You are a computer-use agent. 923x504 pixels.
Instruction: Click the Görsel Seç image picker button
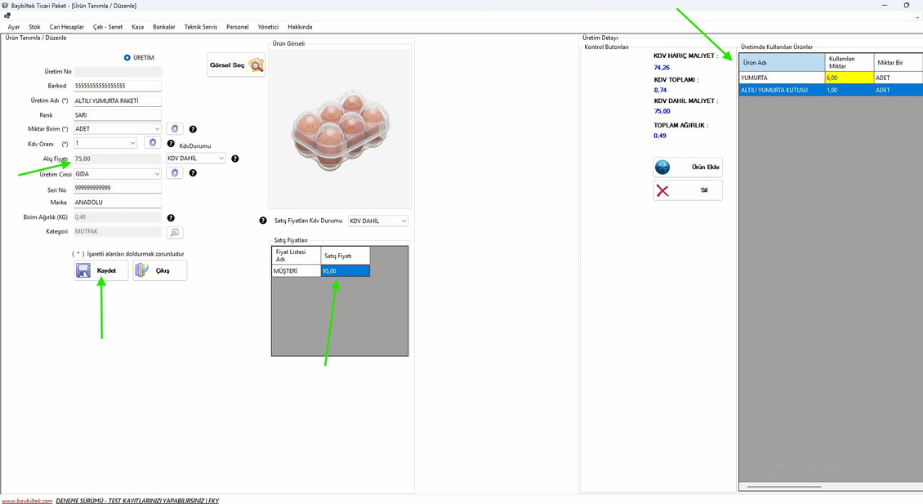(236, 65)
